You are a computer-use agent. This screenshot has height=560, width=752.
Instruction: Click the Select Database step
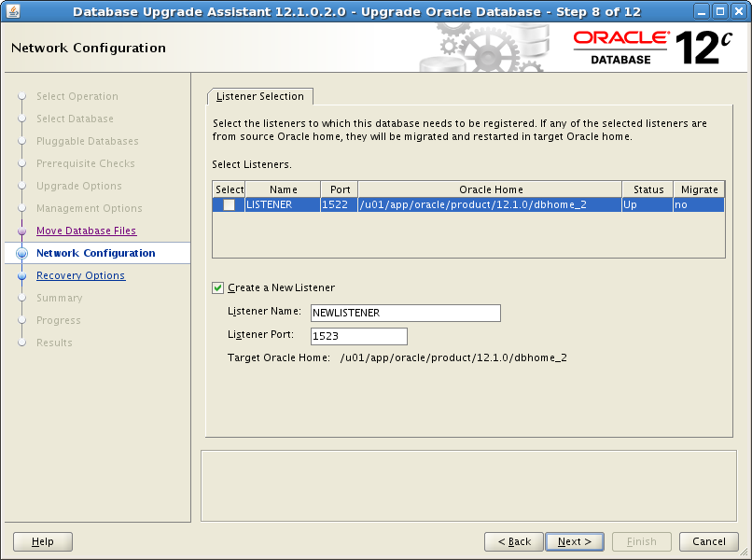(x=75, y=119)
